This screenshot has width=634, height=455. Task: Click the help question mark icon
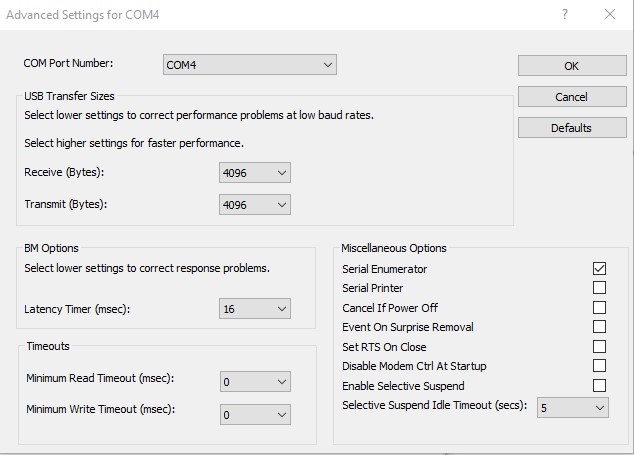pos(565,14)
